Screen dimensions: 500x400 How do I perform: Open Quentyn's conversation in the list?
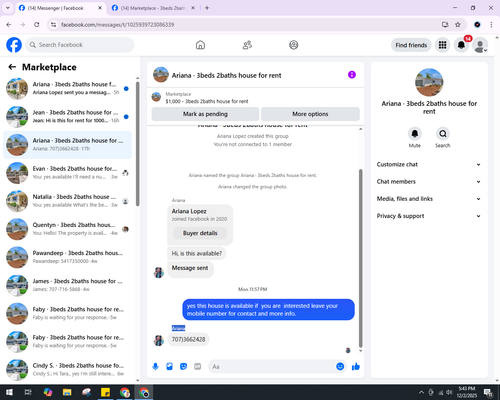68,229
